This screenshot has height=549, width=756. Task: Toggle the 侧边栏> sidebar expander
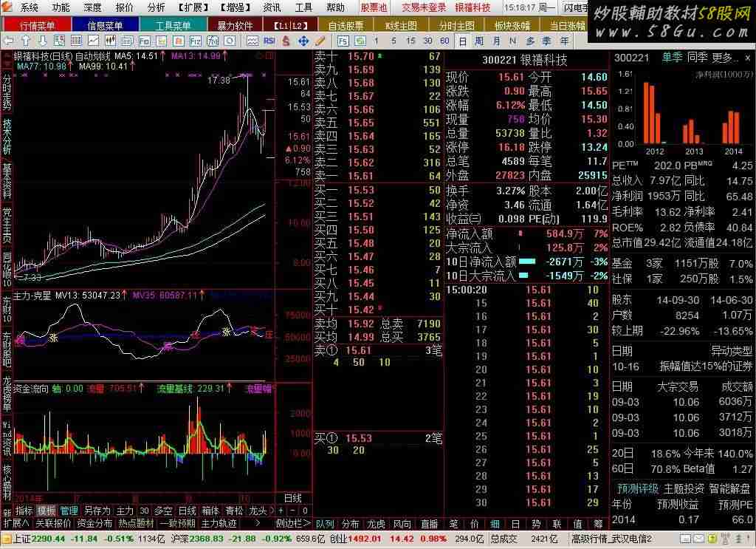coord(292,523)
